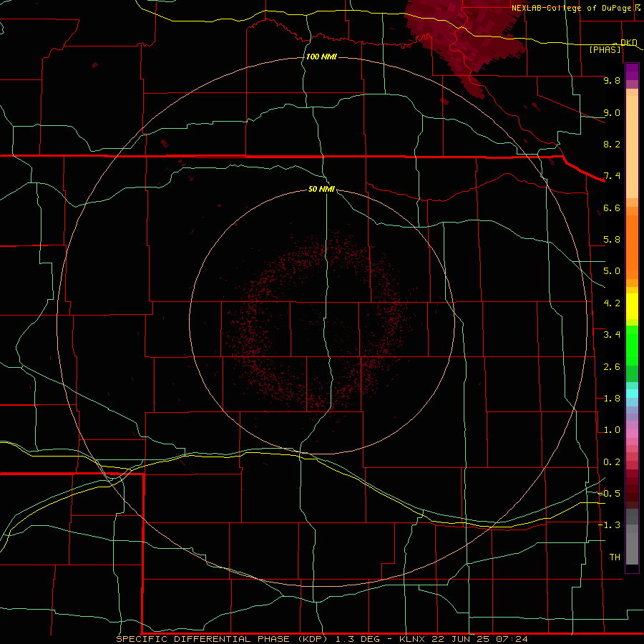Click the 100 NMI range ring label
644x644 pixels.
(x=321, y=57)
